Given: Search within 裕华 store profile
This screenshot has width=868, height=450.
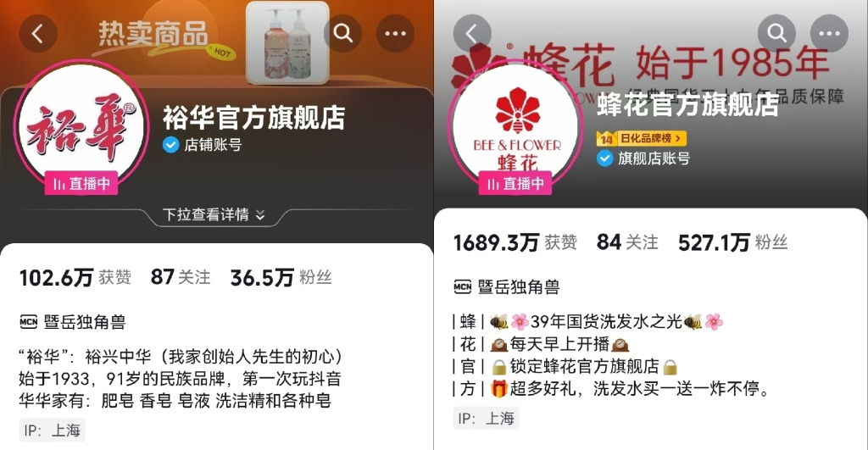Looking at the screenshot, I should [x=342, y=34].
